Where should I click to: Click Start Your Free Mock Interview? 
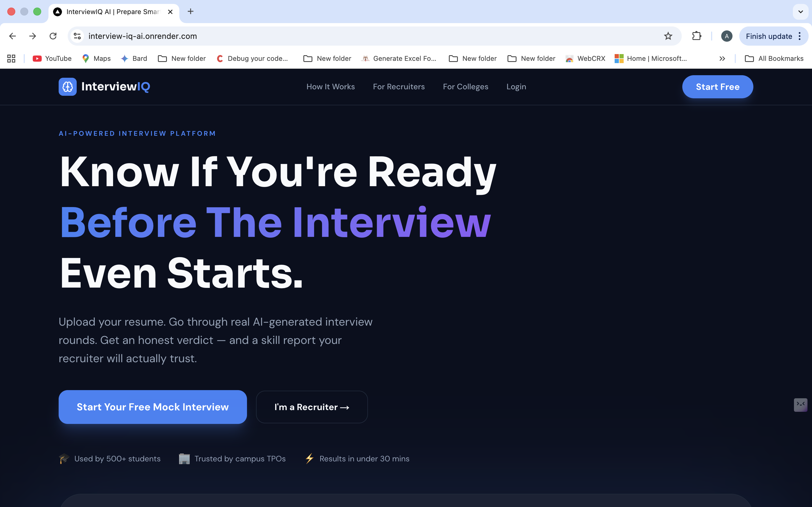pyautogui.click(x=153, y=407)
